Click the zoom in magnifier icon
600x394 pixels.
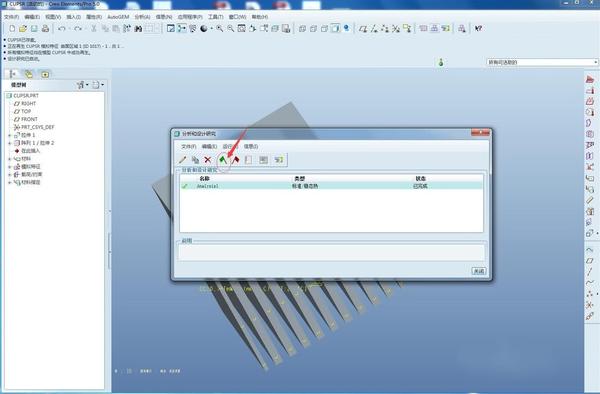220,28
